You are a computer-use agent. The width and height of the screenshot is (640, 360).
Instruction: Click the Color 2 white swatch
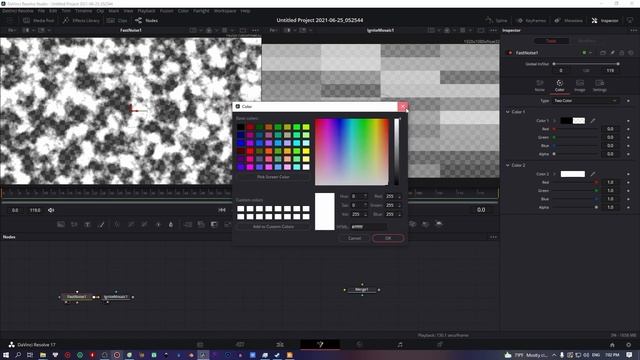[573, 174]
